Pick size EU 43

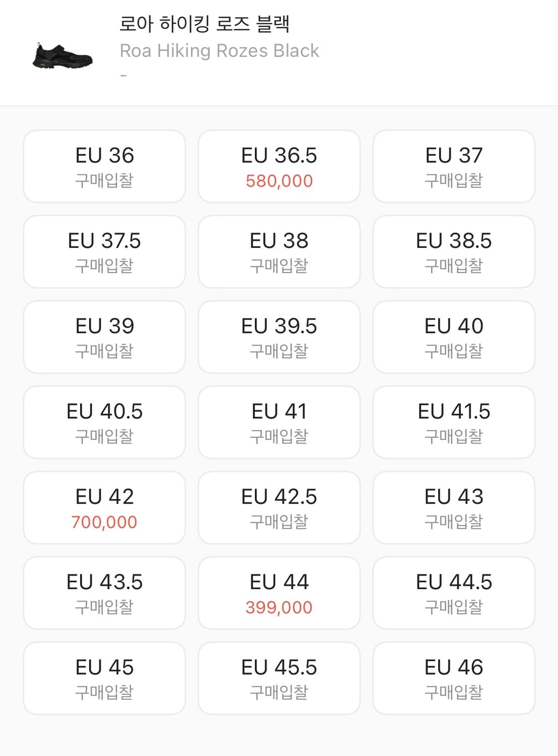[x=454, y=508]
